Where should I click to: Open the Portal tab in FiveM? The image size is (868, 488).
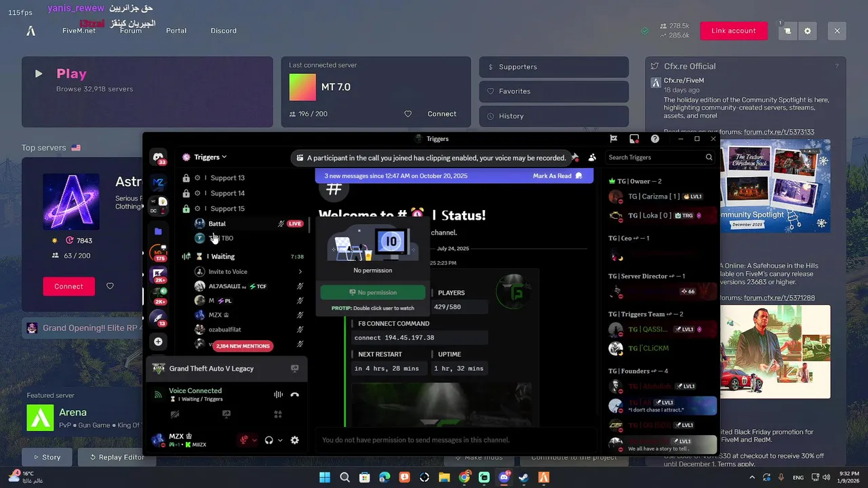click(x=176, y=30)
